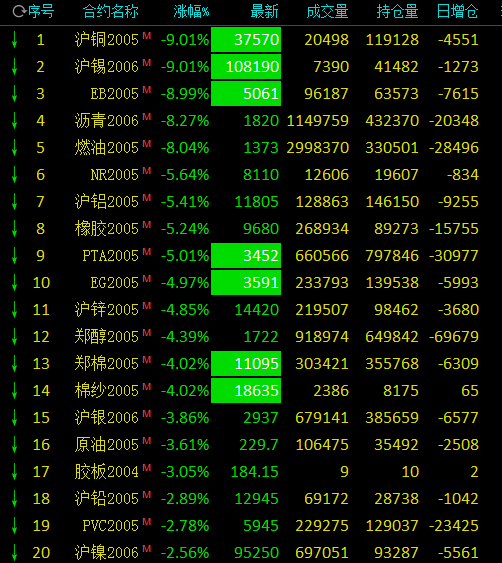Click the red M marker next to 郑醇2005
Image resolution: width=502 pixels, height=563 pixels.
[147, 332]
